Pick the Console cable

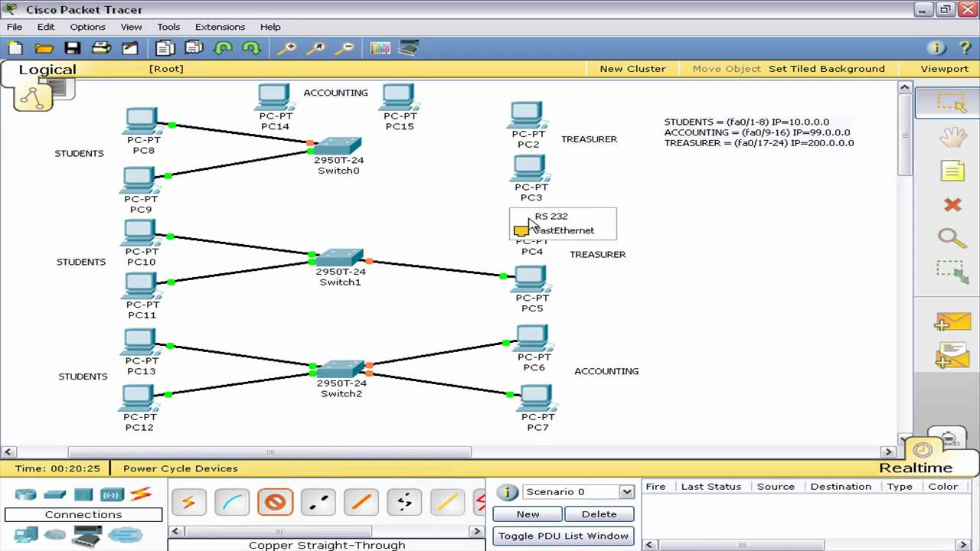click(x=231, y=503)
